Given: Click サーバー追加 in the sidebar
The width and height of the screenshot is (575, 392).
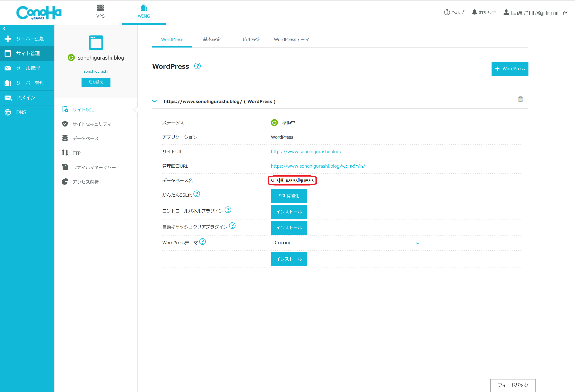Looking at the screenshot, I should 27,39.
